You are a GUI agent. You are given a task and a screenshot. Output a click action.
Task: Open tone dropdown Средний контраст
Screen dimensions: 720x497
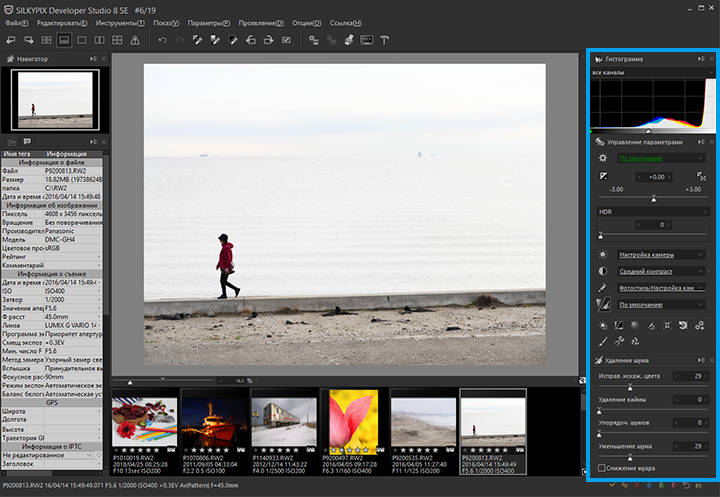click(660, 271)
